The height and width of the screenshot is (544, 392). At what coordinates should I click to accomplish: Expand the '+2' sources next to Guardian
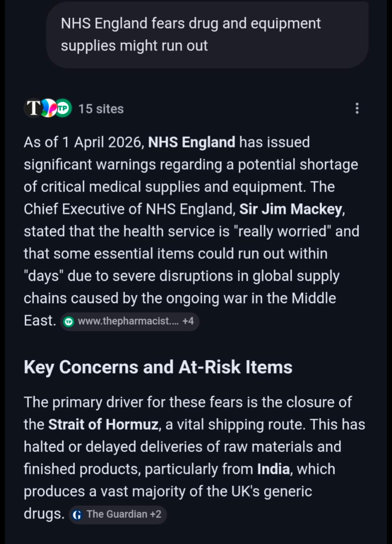coord(156,514)
